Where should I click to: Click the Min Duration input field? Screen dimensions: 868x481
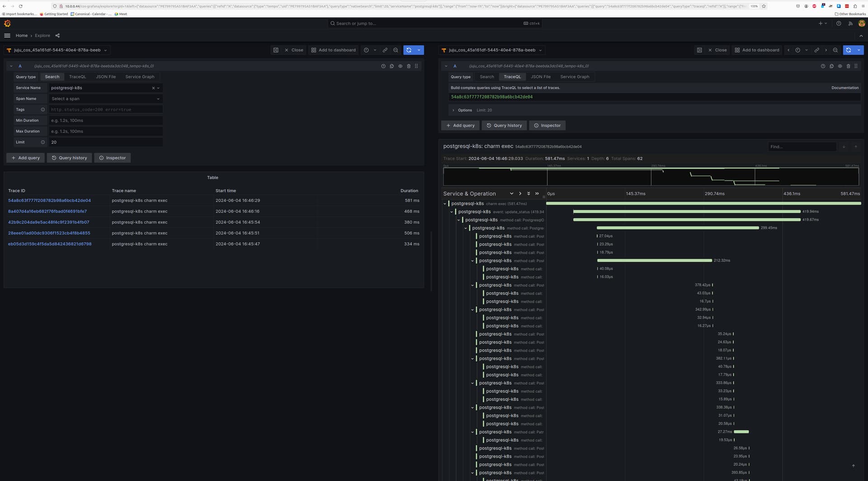point(105,121)
